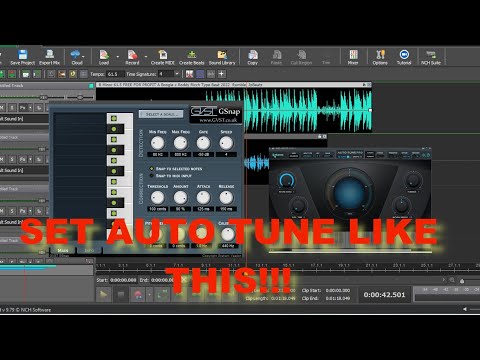
Task: Open the Load dropdown arrow
Action: pos(117,57)
